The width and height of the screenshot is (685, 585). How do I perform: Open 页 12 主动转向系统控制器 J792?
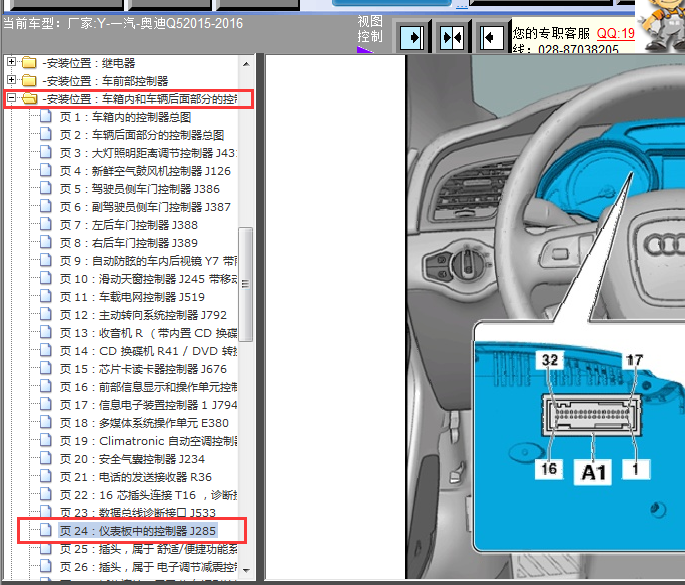(143, 315)
